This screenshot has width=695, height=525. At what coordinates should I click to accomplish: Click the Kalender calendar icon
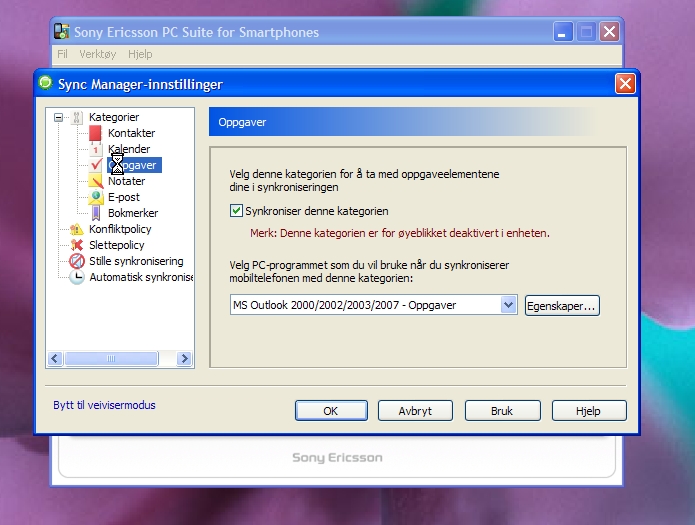[x=95, y=149]
